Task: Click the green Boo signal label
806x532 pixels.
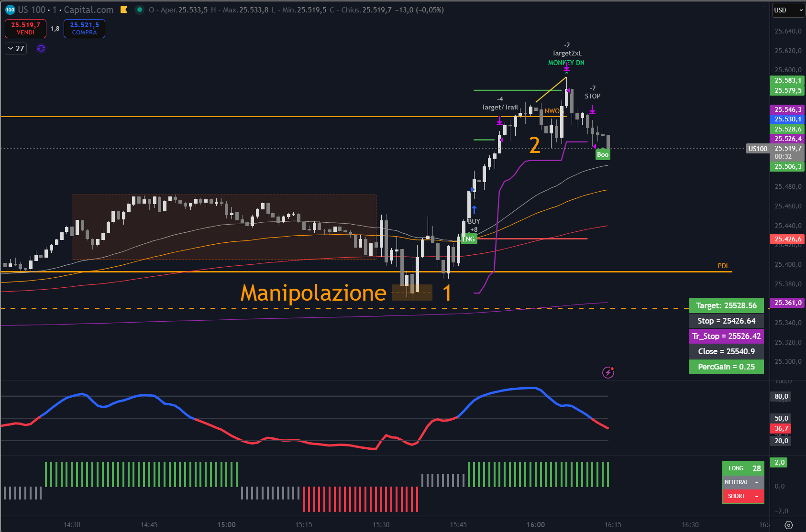Action: (x=603, y=154)
